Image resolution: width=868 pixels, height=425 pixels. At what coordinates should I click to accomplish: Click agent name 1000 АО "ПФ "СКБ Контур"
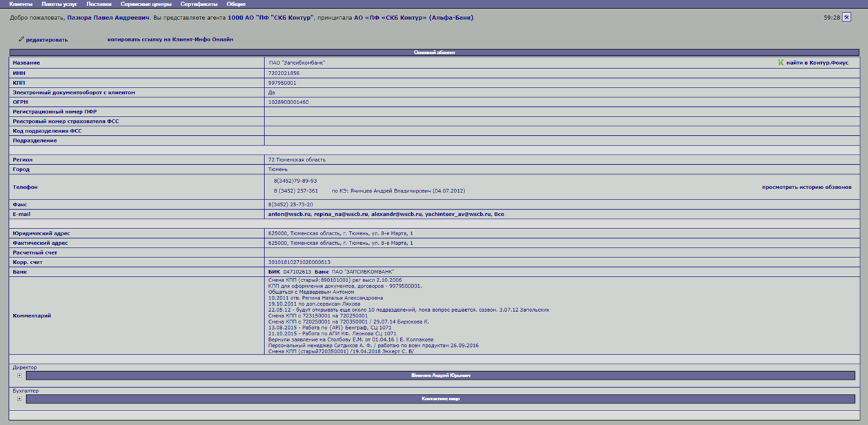(270, 17)
